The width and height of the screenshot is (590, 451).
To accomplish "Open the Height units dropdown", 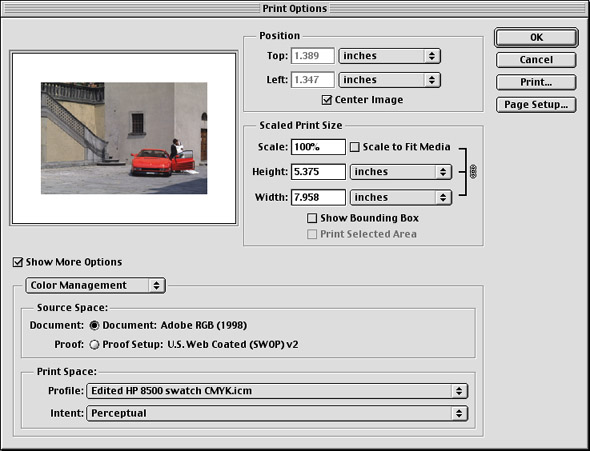I will pos(401,172).
